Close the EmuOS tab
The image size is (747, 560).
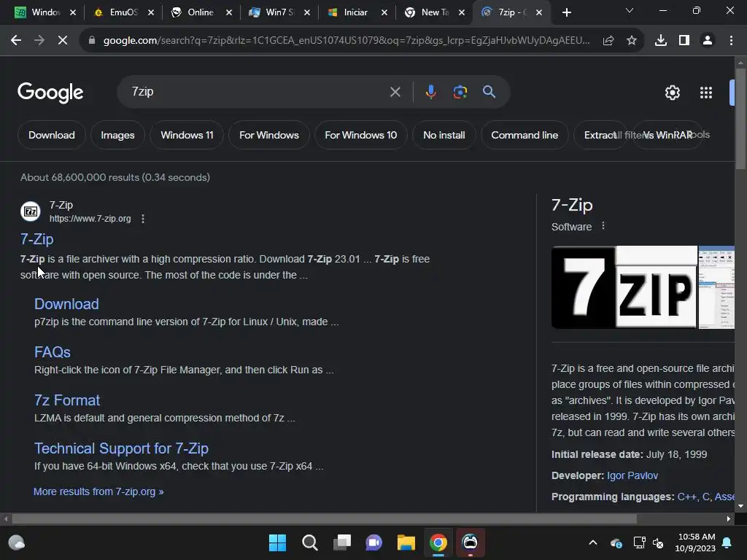[x=151, y=13]
